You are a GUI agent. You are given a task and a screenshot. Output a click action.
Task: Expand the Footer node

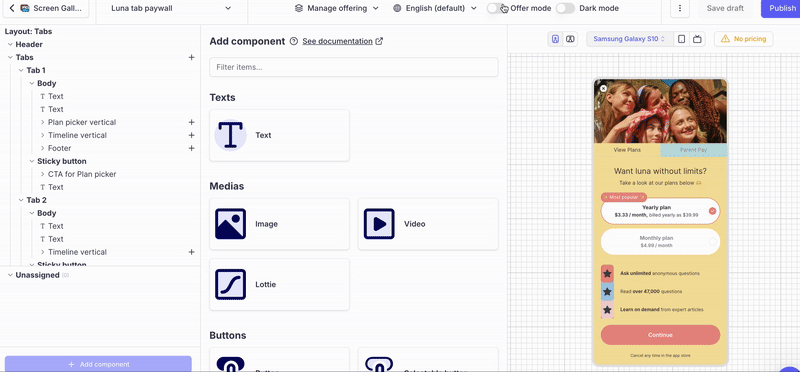(x=42, y=148)
